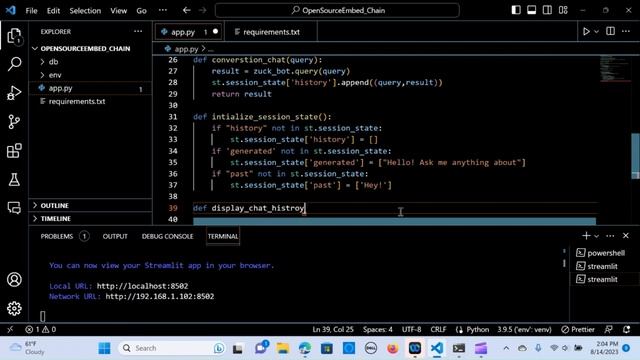This screenshot has width=640, height=360.
Task: Open the Manage gear icon
Action: click(14, 308)
